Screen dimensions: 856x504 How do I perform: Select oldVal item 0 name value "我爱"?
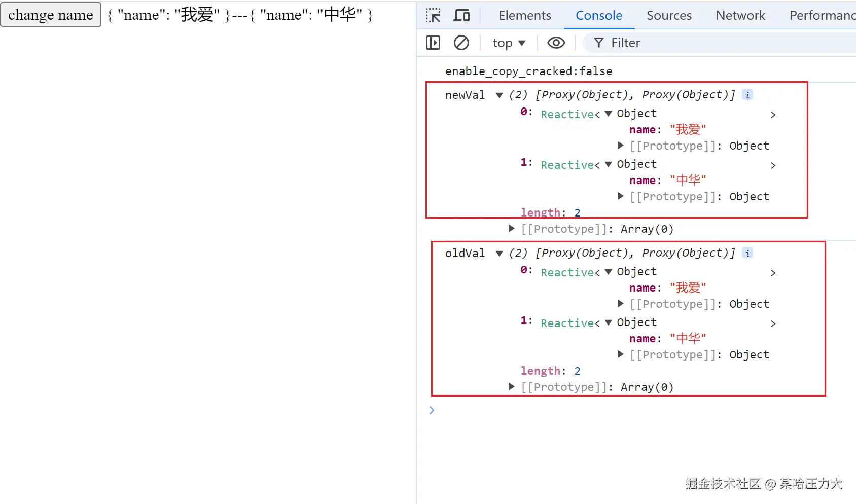point(688,288)
